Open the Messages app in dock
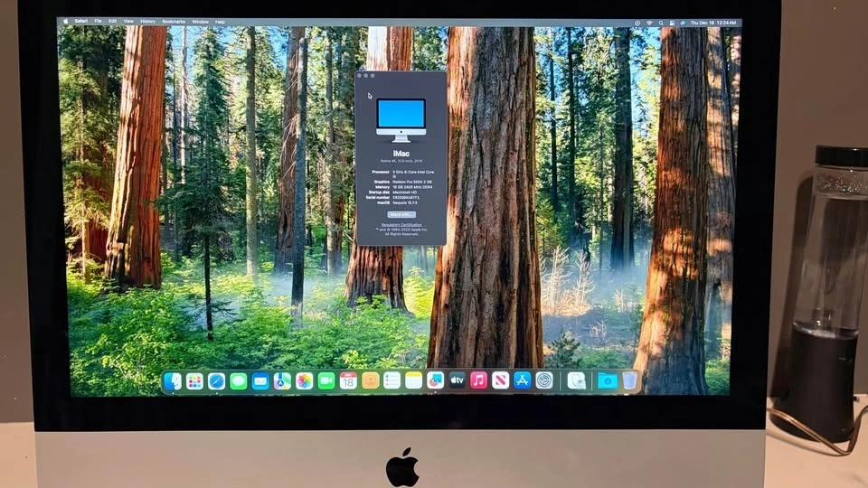The width and height of the screenshot is (868, 488). click(238, 381)
